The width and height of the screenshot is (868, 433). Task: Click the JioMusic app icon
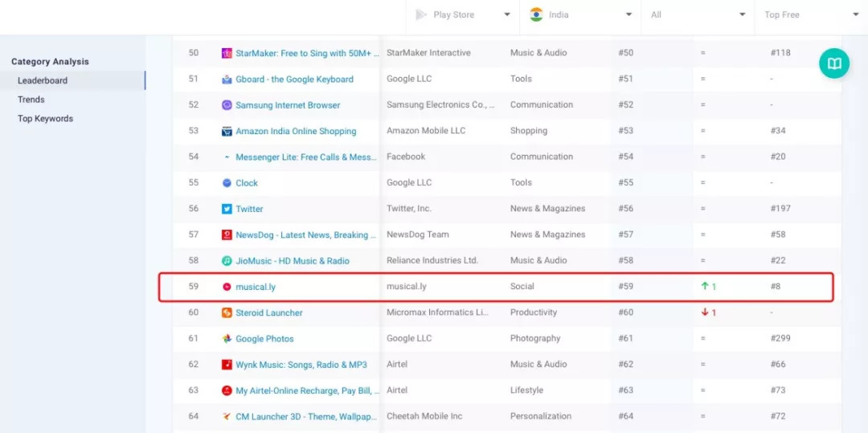pos(227,260)
